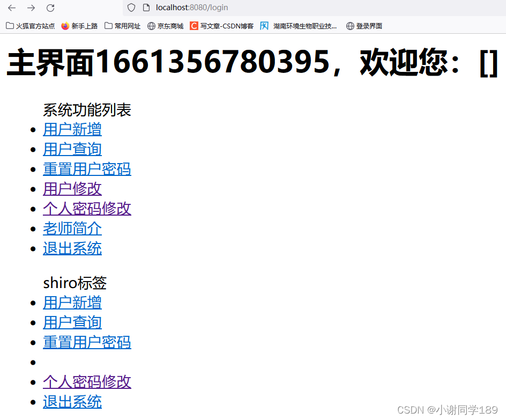Click the browser back arrow

[x=12, y=8]
